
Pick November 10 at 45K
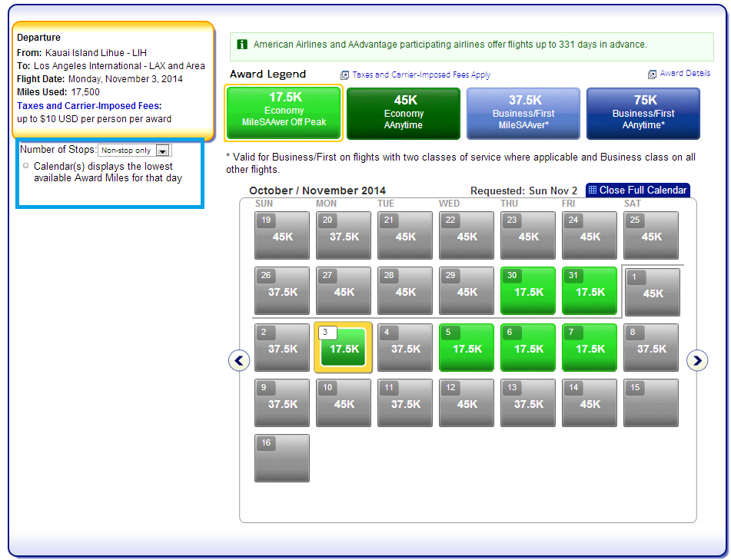(x=344, y=403)
